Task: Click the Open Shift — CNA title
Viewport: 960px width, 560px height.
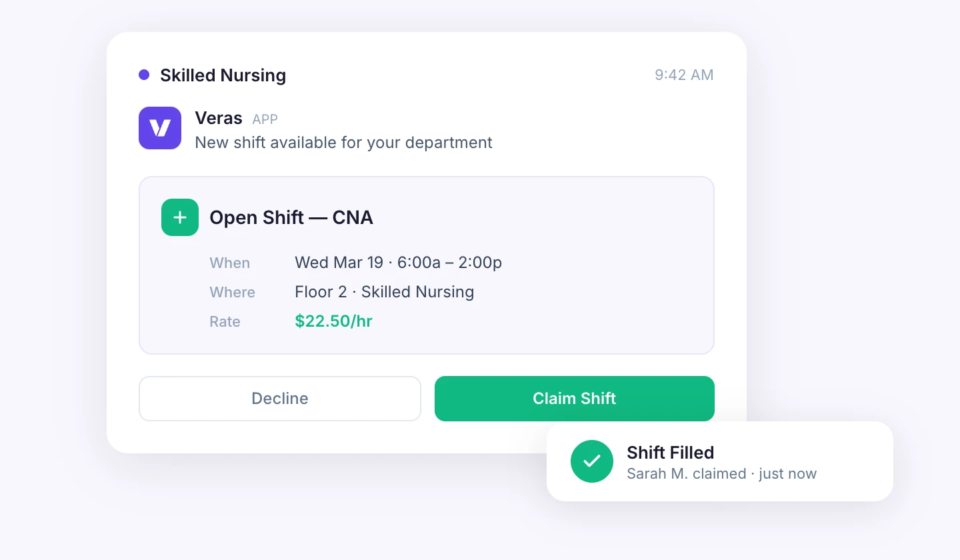Action: pyautogui.click(x=291, y=217)
